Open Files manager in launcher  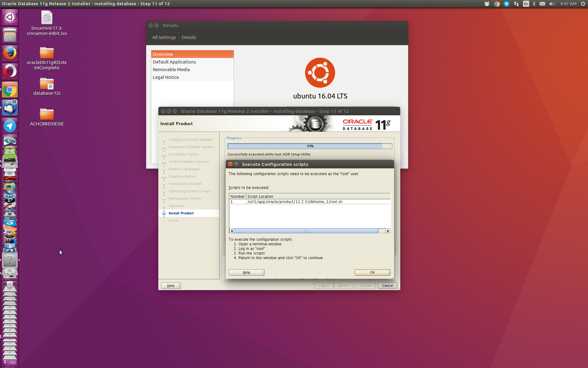(x=10, y=35)
